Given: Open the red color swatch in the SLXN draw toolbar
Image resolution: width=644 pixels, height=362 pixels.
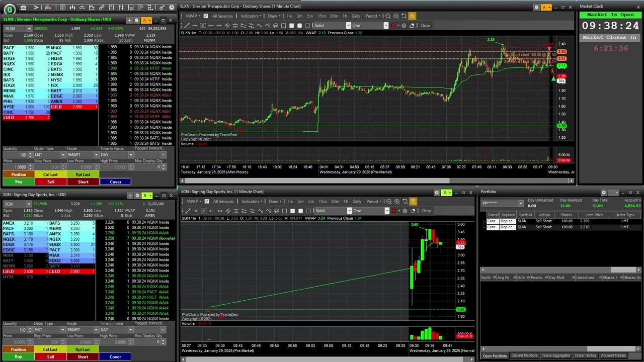Looking at the screenshot, I should [392, 26].
